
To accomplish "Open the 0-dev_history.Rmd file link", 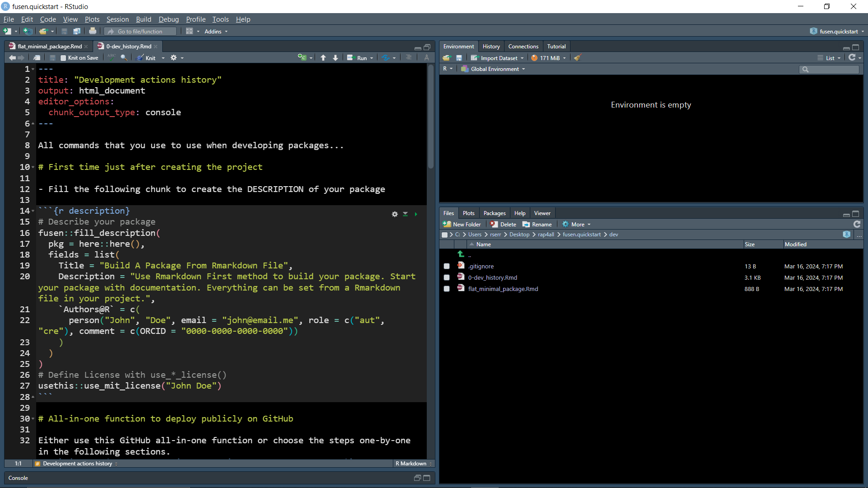I will 492,278.
